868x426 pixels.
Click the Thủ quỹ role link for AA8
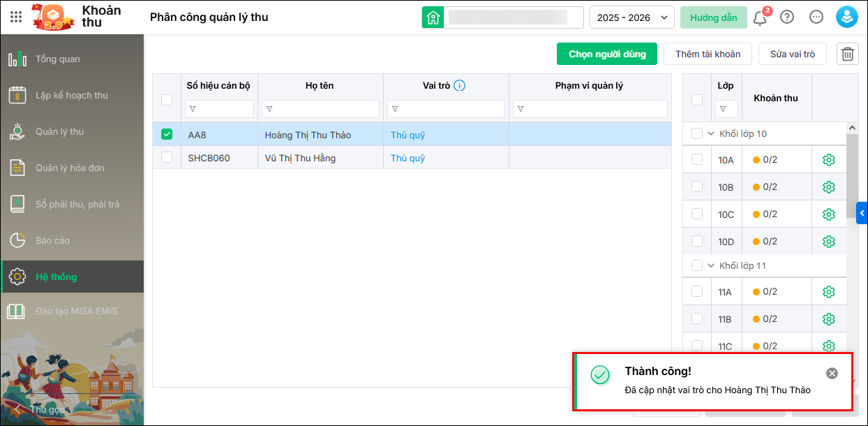pos(407,135)
